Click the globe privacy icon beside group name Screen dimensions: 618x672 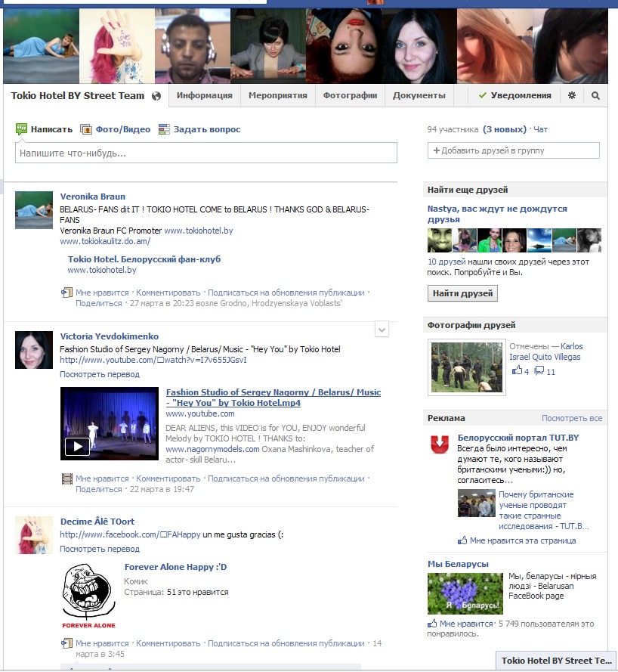pos(156,96)
